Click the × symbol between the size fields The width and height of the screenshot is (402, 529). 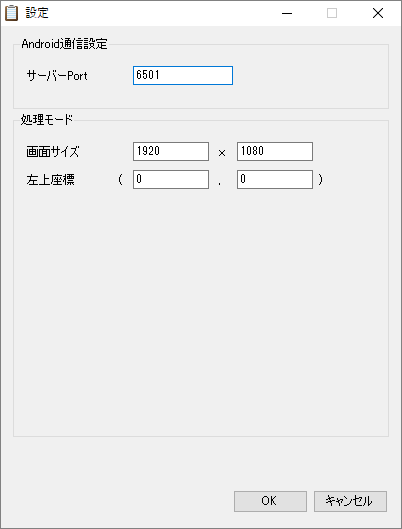(222, 154)
